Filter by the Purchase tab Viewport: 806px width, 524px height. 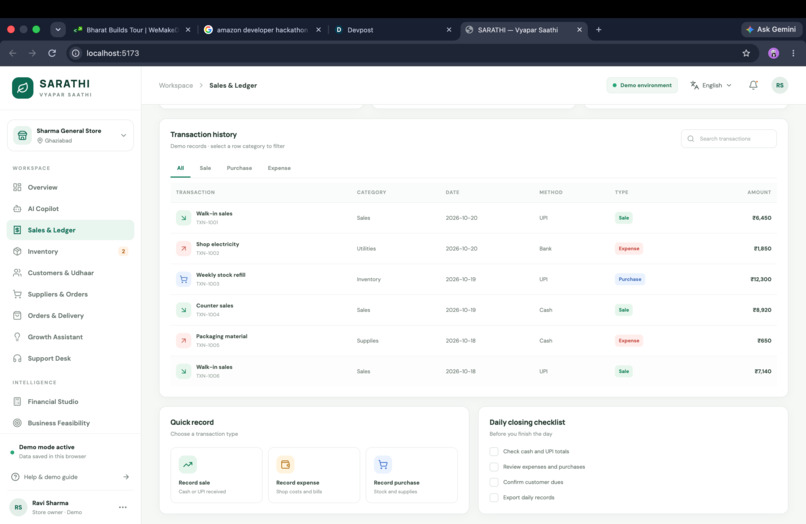click(x=239, y=168)
